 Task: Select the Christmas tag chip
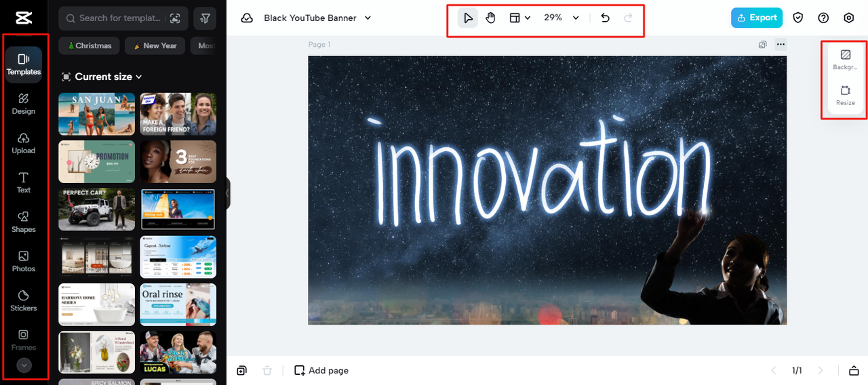(90, 45)
